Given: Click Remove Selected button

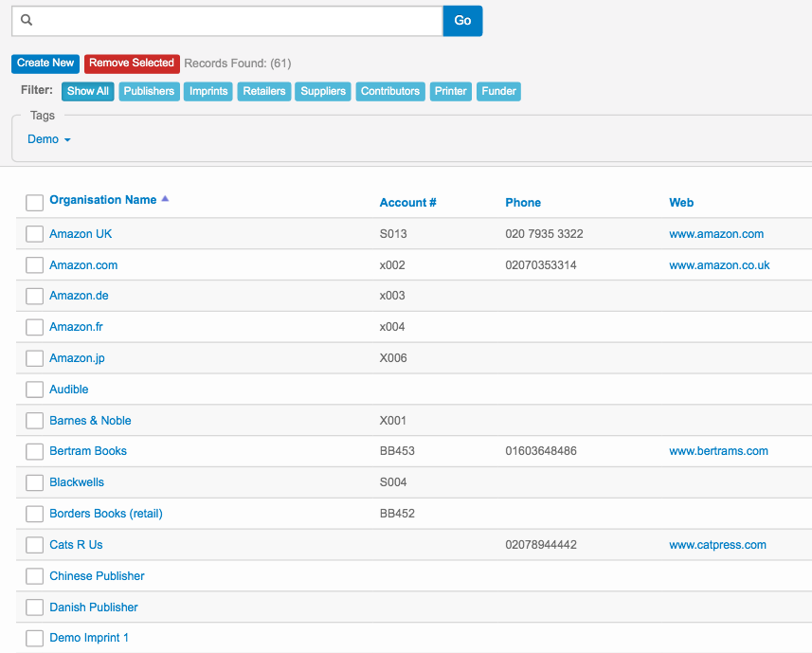Looking at the screenshot, I should pyautogui.click(x=132, y=63).
